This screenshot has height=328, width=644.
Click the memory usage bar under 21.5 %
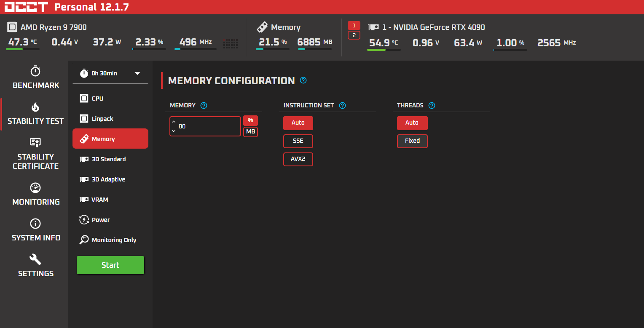[273, 49]
